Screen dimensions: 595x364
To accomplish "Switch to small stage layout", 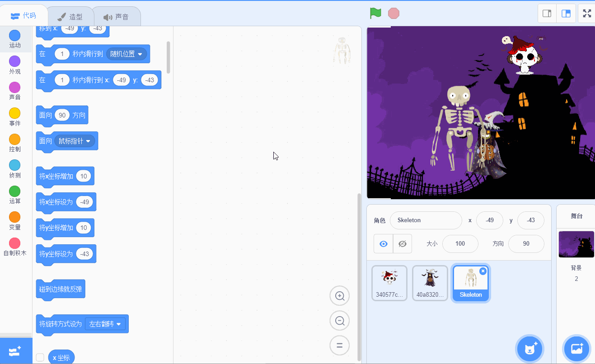I will point(547,13).
